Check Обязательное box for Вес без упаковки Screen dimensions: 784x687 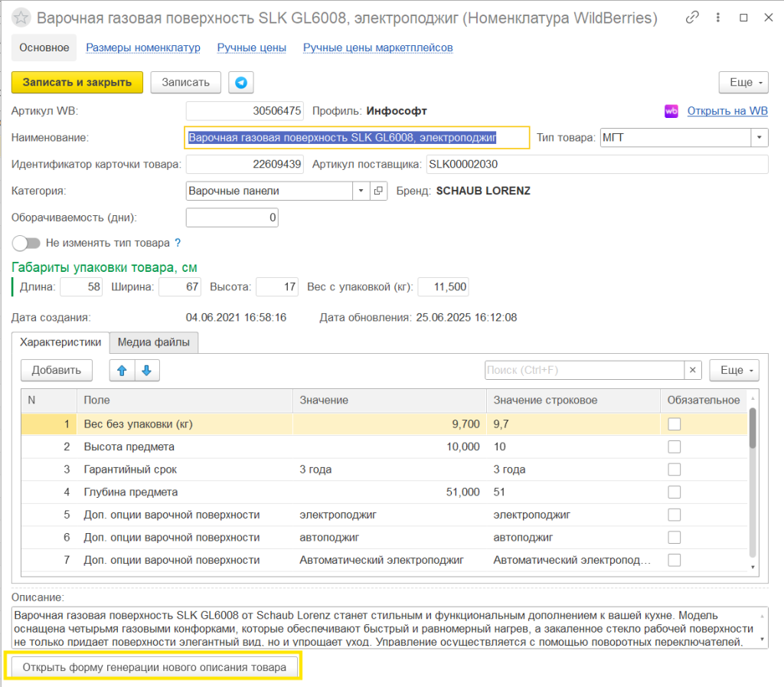click(675, 424)
